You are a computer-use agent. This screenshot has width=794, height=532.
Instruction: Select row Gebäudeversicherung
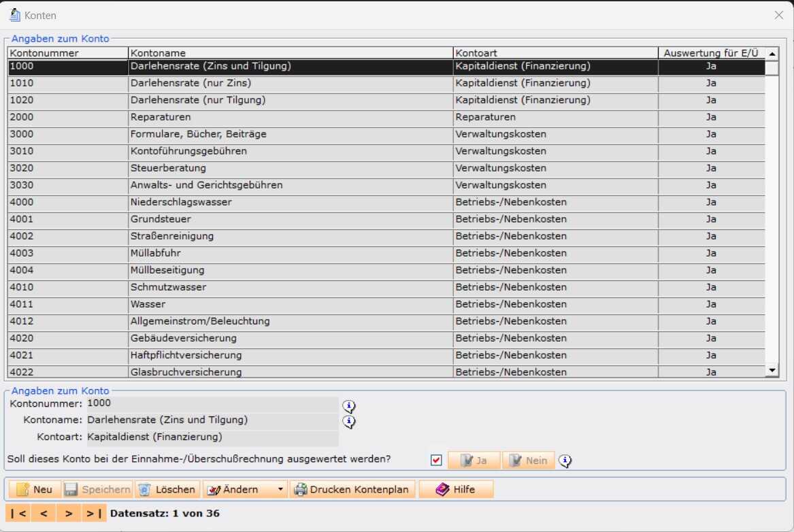tap(386, 339)
